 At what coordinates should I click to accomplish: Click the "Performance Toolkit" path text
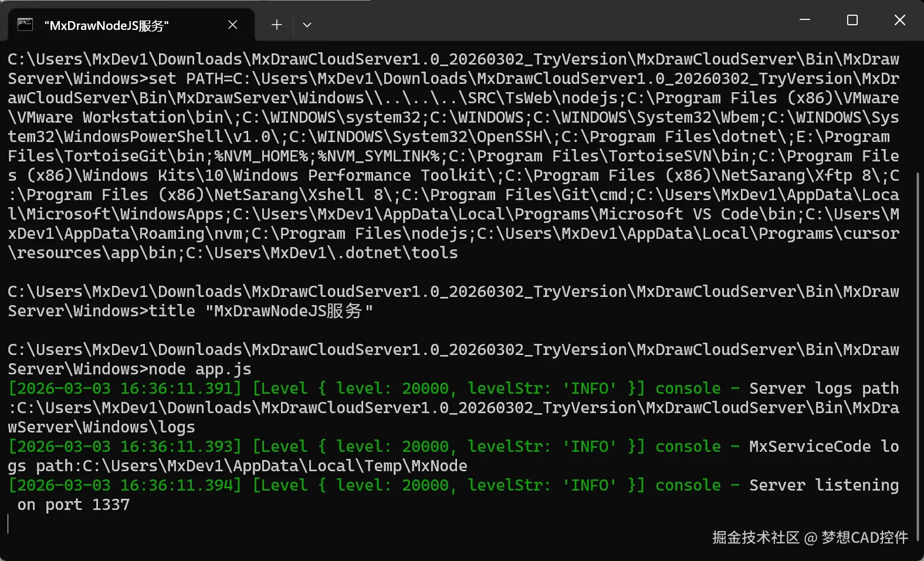click(x=397, y=175)
